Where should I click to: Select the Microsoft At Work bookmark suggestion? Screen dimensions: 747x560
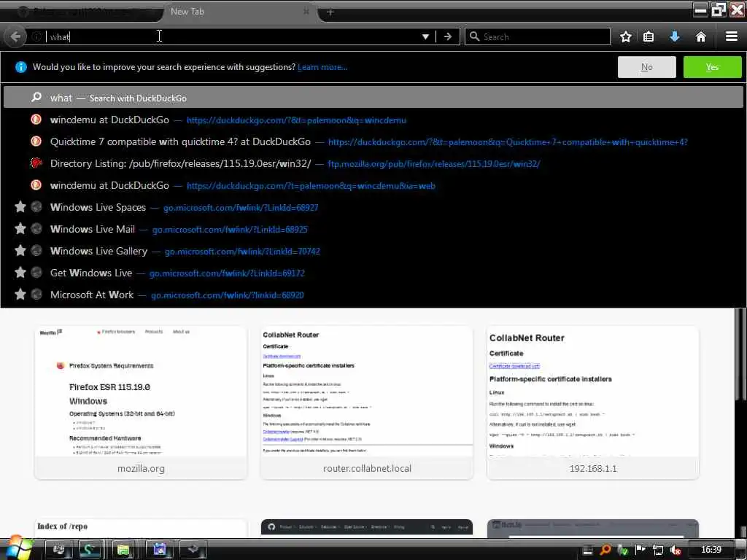373,295
